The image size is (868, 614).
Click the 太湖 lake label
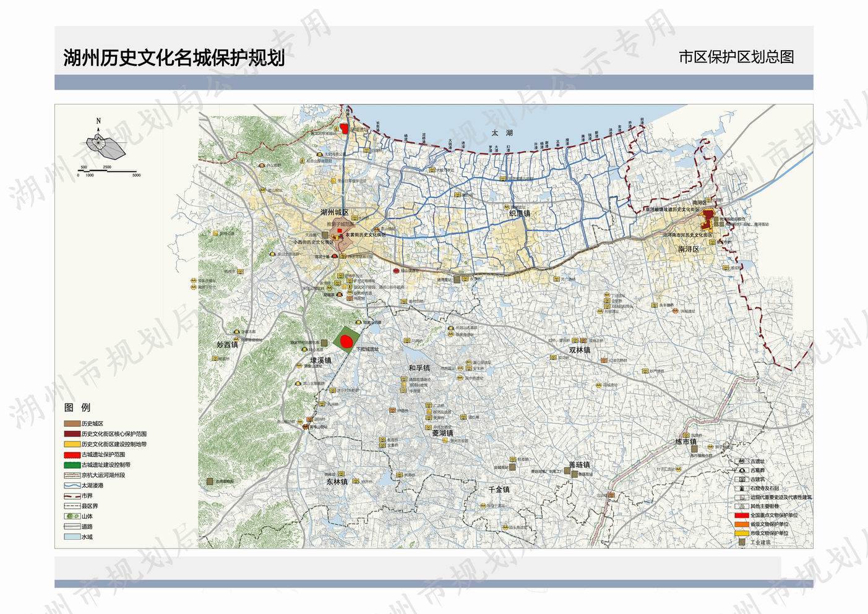pyautogui.click(x=502, y=133)
